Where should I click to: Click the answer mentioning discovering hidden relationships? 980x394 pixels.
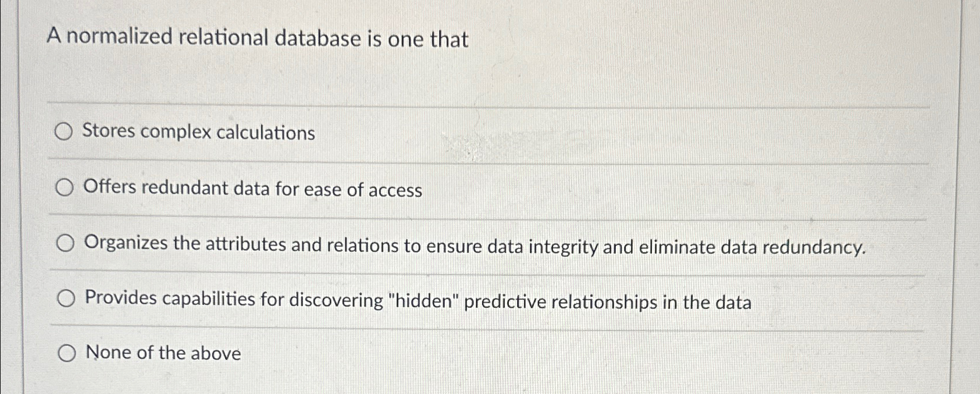click(x=419, y=300)
